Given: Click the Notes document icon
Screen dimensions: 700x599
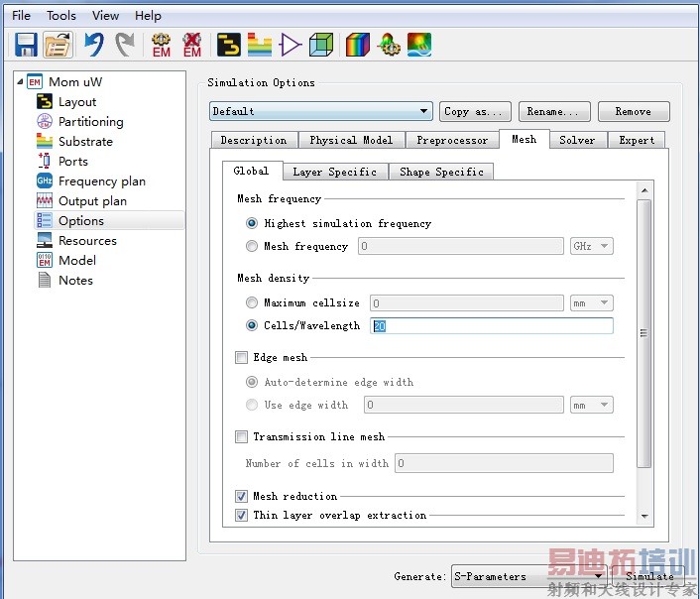Looking at the screenshot, I should [45, 280].
